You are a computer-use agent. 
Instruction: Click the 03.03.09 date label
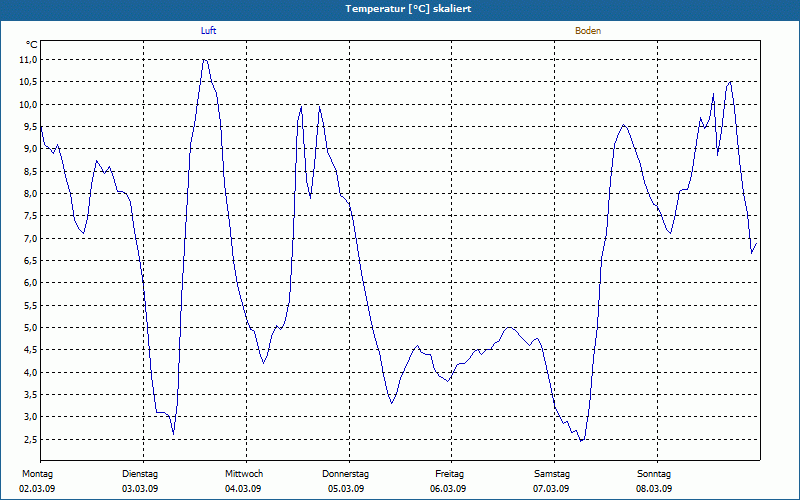pyautogui.click(x=140, y=489)
